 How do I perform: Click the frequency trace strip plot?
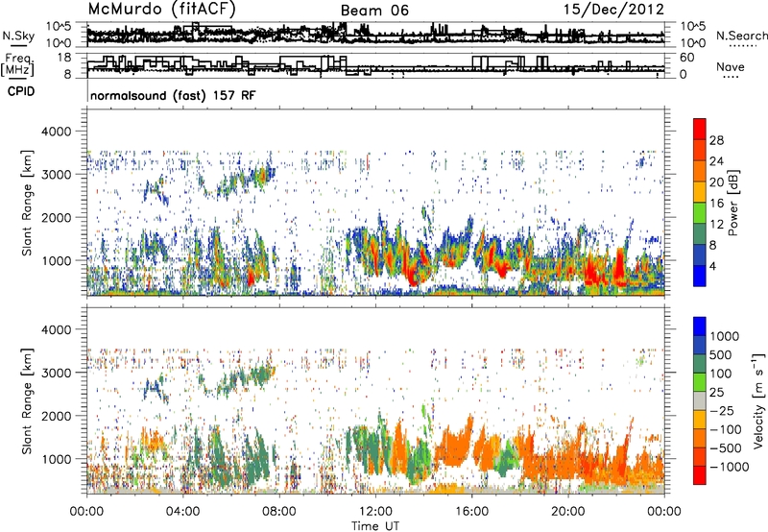(376, 65)
